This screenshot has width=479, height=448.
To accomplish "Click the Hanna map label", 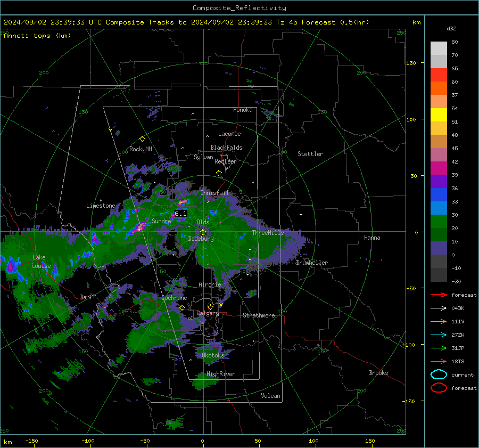I will point(372,238).
